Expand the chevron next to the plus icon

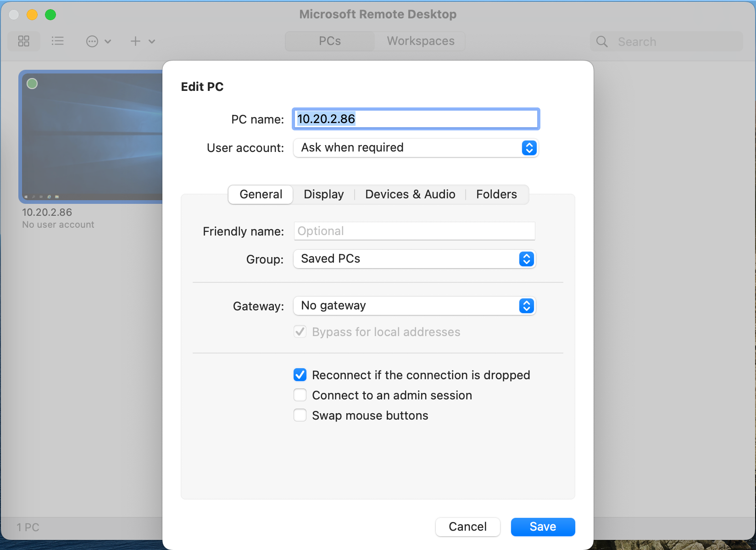tap(152, 41)
